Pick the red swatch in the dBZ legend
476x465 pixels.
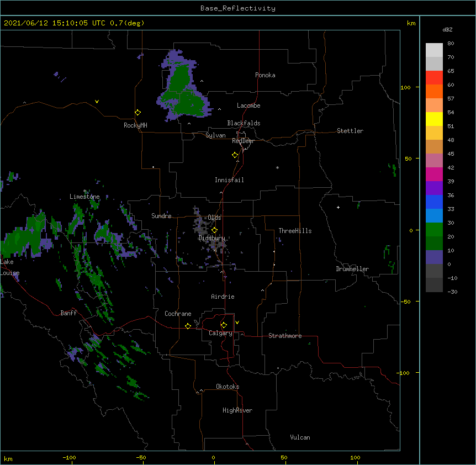[x=434, y=77]
